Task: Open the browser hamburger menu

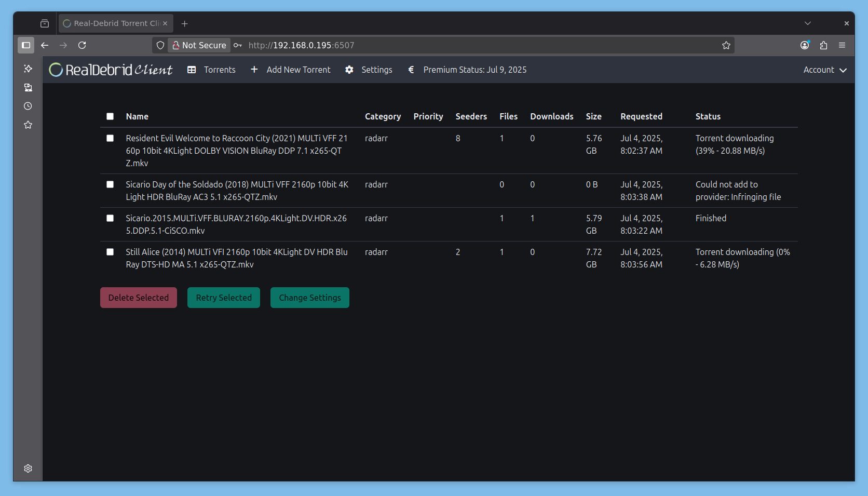Action: [842, 45]
